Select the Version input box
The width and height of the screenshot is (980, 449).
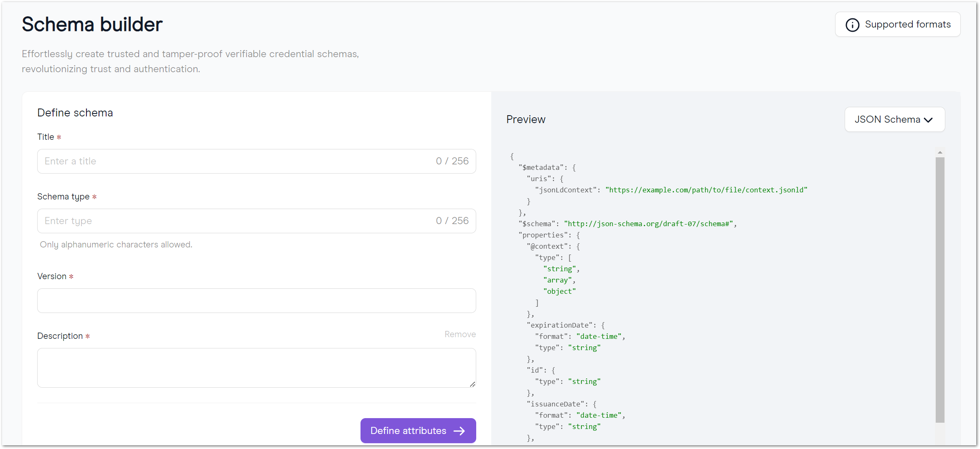pos(256,300)
